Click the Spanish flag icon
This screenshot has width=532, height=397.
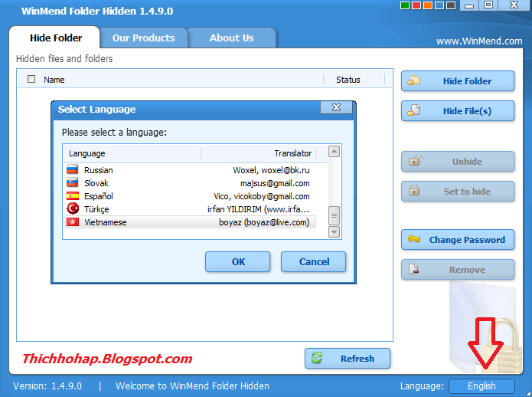pyautogui.click(x=73, y=195)
